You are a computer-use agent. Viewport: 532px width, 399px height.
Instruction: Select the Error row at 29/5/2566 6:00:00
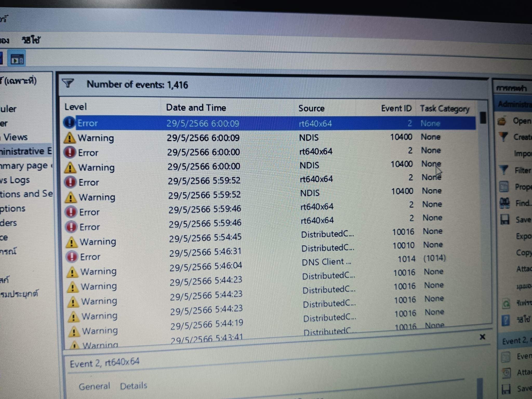[x=270, y=152]
